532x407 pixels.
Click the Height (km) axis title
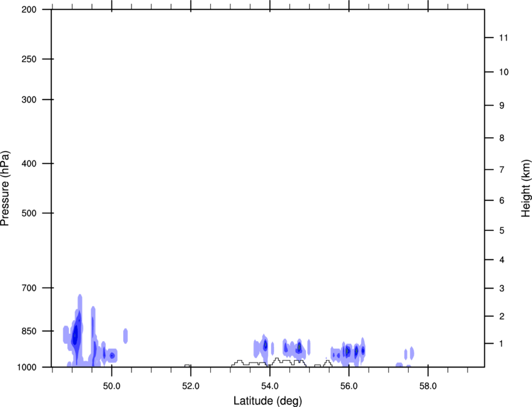pyautogui.click(x=526, y=188)
